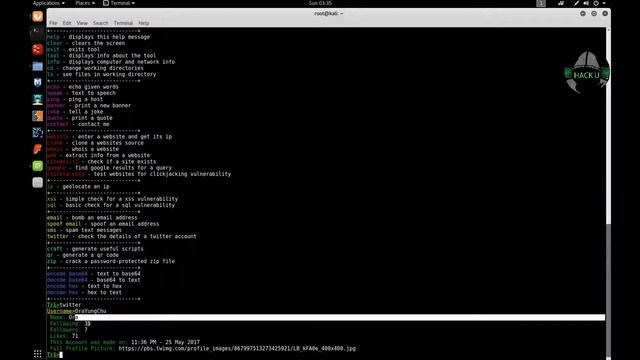
Task: Click the final Tri> command prompt
Action: (x=53, y=355)
